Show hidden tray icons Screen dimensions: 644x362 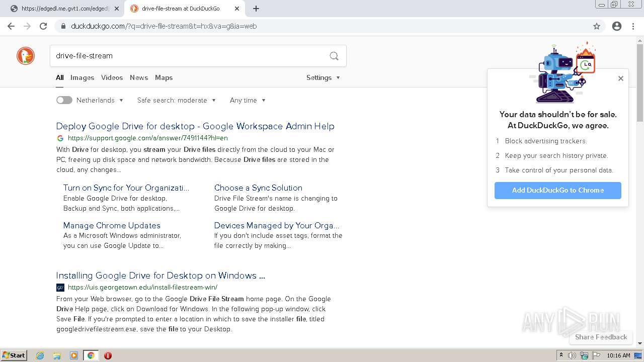(561, 355)
